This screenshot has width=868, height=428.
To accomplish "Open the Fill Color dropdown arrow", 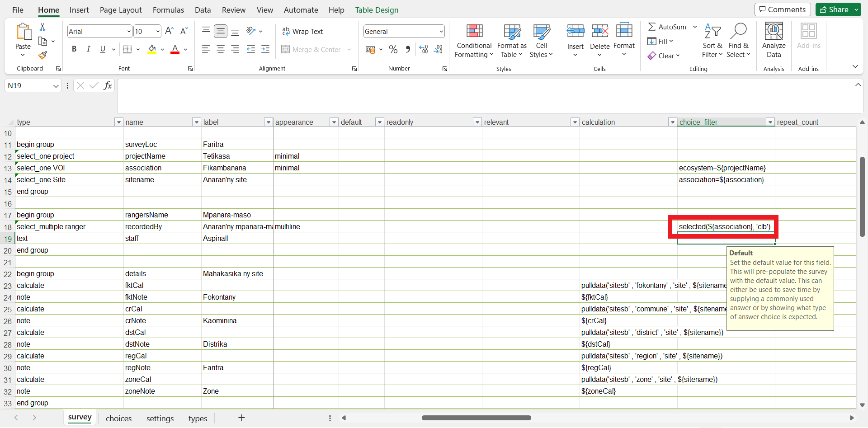I will click(163, 49).
